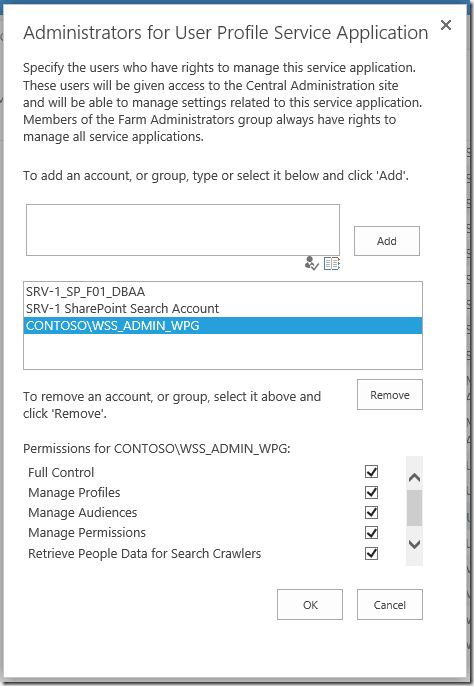Click empty area of administrators listbox
This screenshot has height=686, width=474.
point(223,351)
